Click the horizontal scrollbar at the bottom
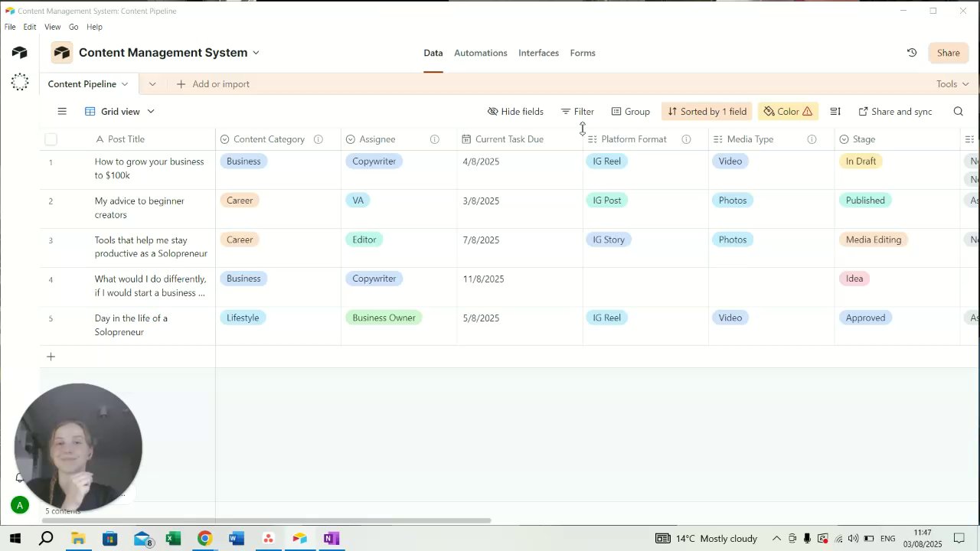Screen dimensions: 980x551 click(265, 521)
